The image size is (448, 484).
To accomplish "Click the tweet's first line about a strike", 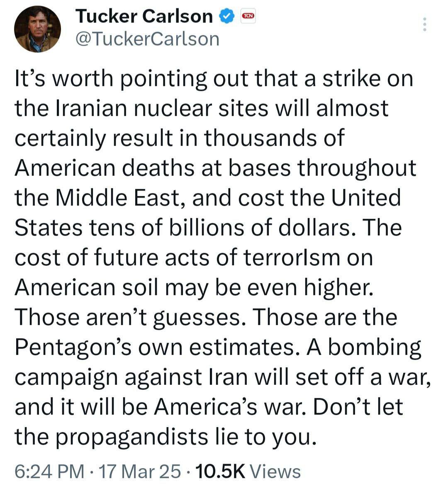I will [x=214, y=79].
